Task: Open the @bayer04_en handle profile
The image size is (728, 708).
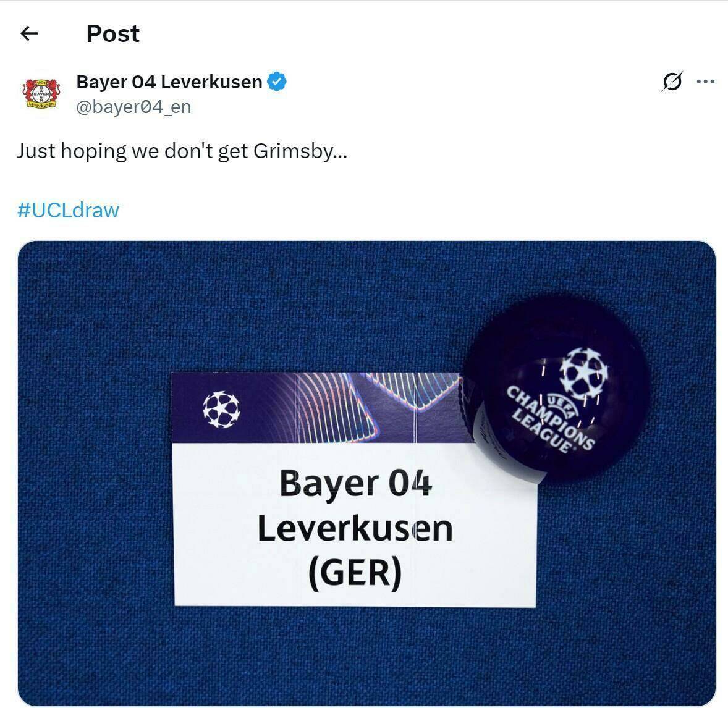Action: coord(133,107)
